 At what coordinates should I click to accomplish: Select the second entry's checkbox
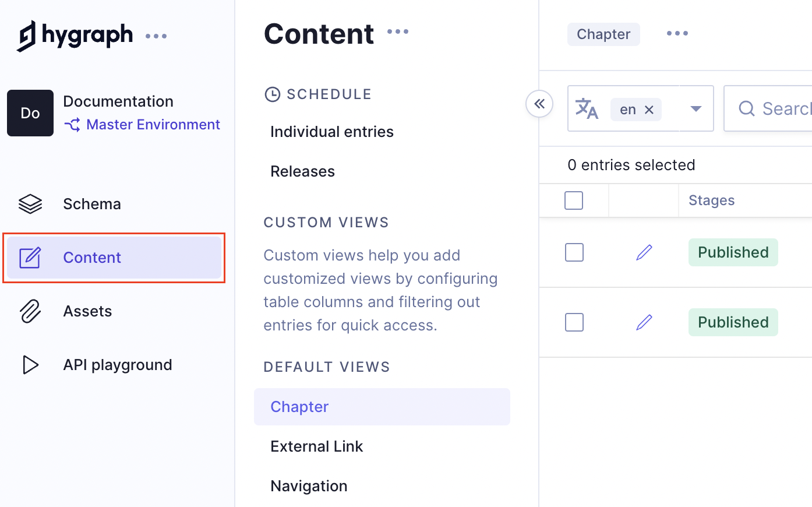tap(574, 322)
